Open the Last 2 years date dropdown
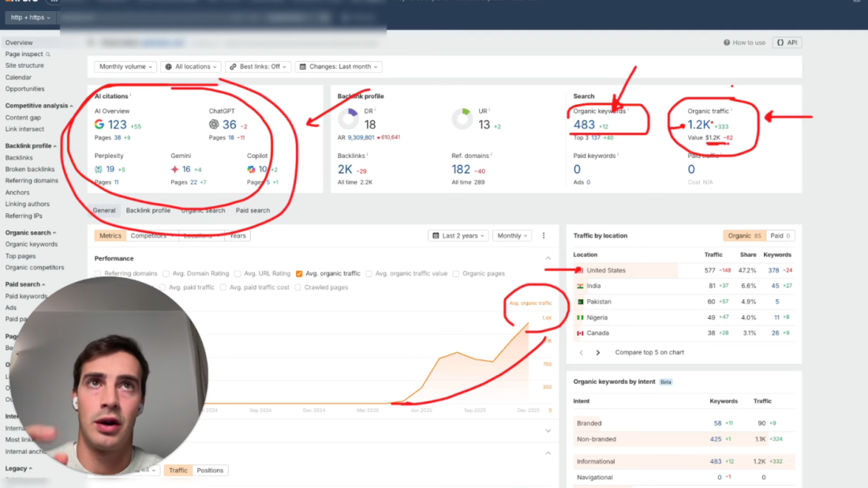868x488 pixels. [x=458, y=235]
